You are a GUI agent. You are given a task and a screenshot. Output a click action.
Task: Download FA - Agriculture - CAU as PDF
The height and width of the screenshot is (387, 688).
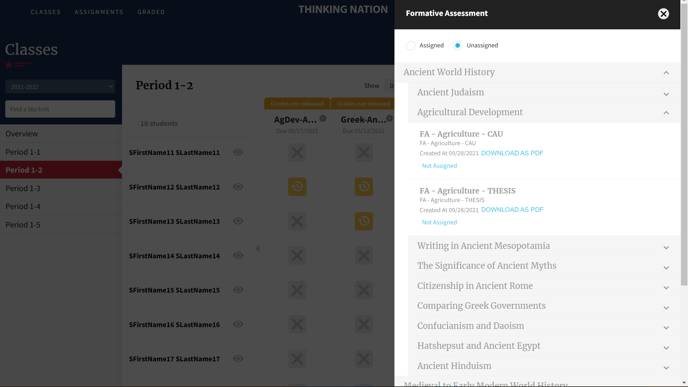click(512, 153)
